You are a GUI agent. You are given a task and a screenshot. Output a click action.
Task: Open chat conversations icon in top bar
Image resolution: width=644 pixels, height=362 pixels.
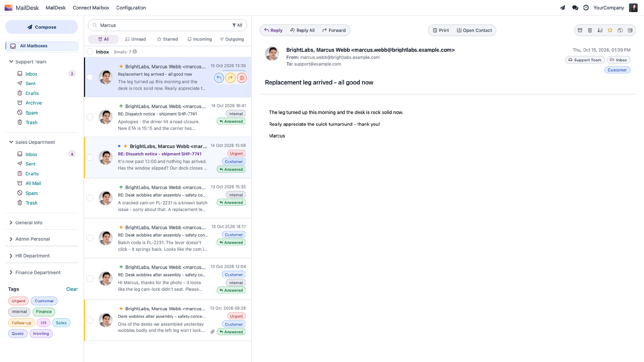pos(575,8)
